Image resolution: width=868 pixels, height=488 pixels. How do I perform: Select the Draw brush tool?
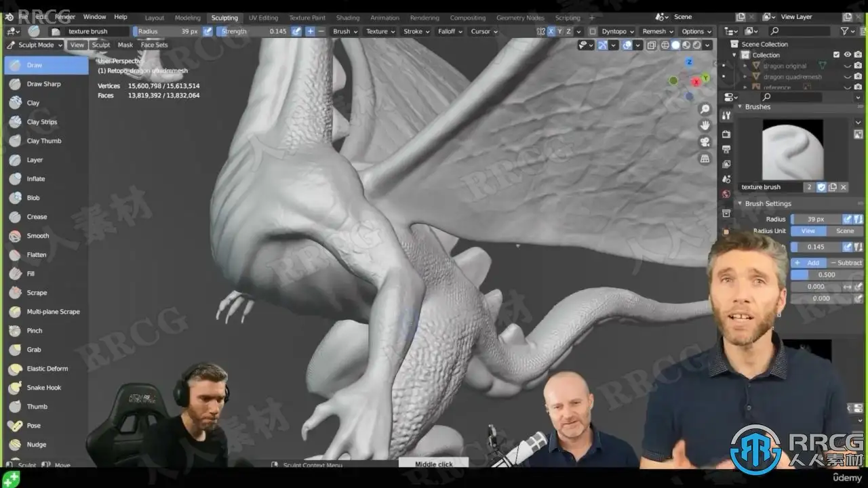coord(46,65)
